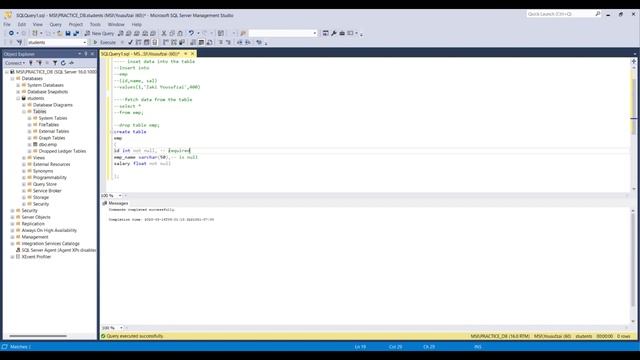Toggle Results to File

[209, 42]
